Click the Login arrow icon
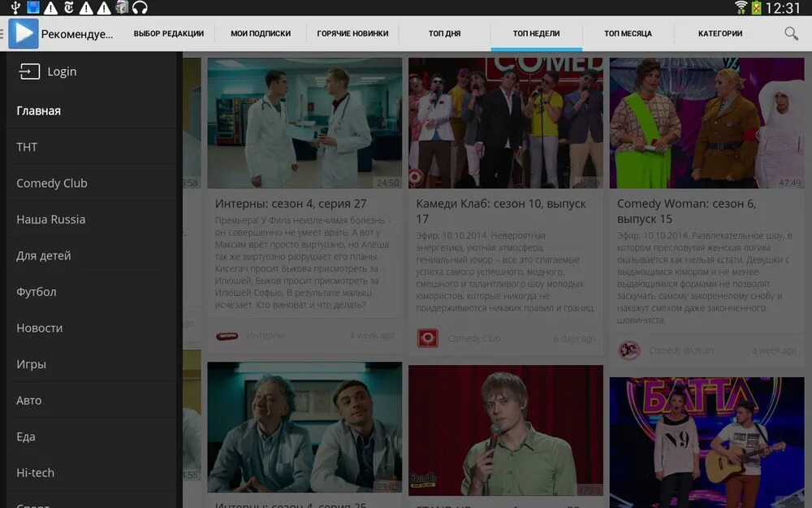Screen dimensions: 812x508 [x=29, y=72]
